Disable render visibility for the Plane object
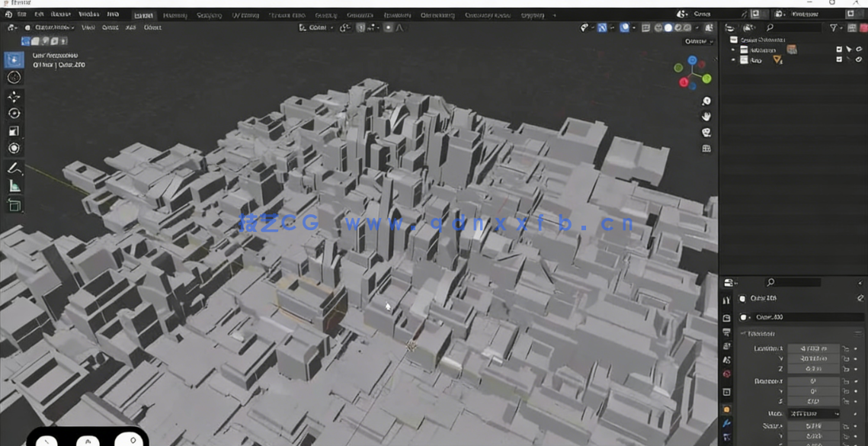 860,59
